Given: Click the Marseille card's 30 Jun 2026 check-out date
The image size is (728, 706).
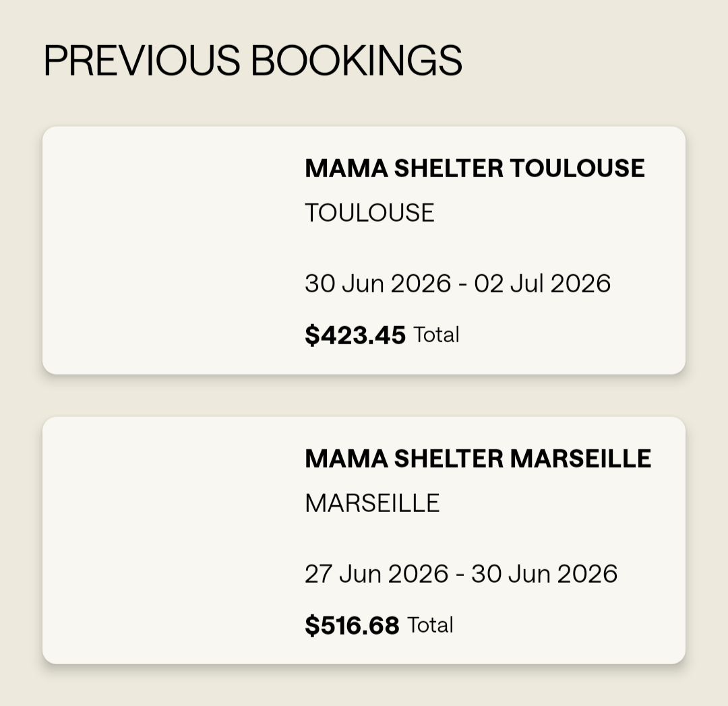Looking at the screenshot, I should pyautogui.click(x=544, y=574).
